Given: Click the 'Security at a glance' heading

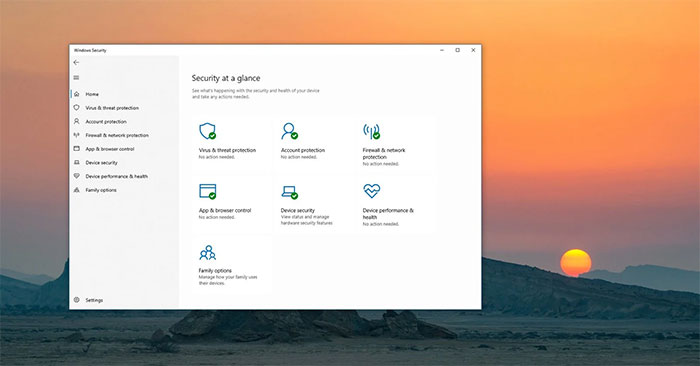Looking at the screenshot, I should tap(226, 78).
